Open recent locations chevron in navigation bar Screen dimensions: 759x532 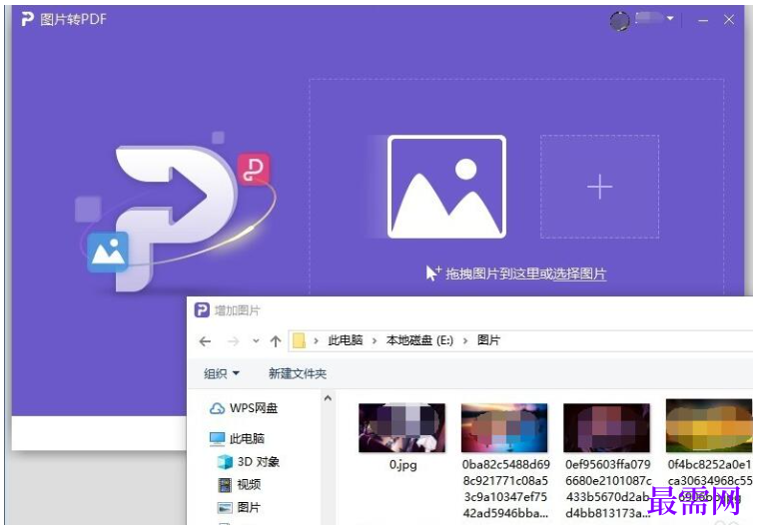[256, 341]
